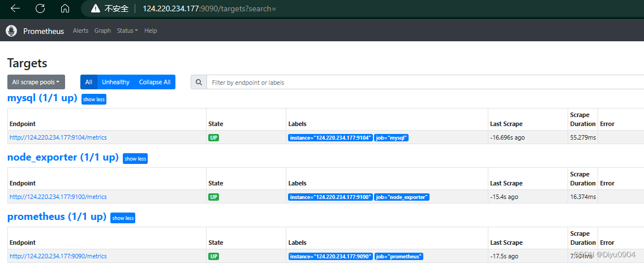Click the UP badge in mysql row
The height and width of the screenshot is (264, 644).
tap(213, 137)
